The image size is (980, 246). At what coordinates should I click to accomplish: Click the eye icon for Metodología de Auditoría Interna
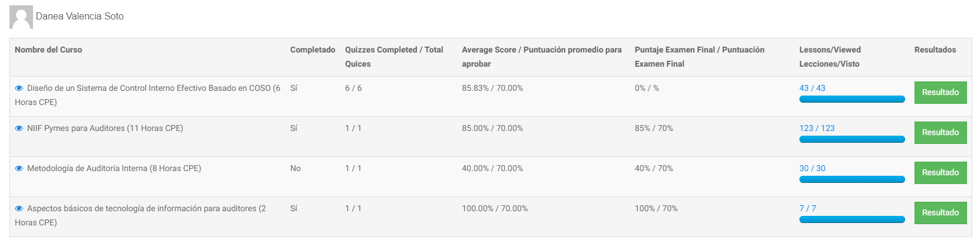tap(19, 169)
